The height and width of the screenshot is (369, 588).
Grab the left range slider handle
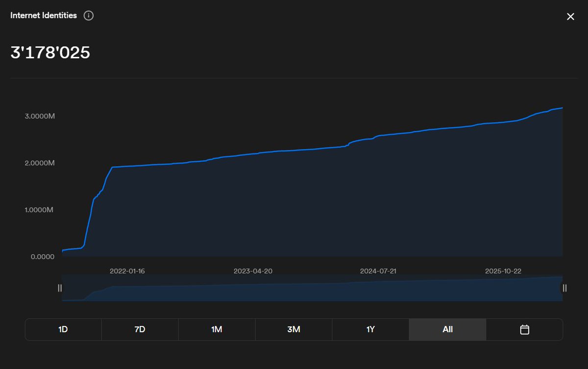pyautogui.click(x=60, y=288)
